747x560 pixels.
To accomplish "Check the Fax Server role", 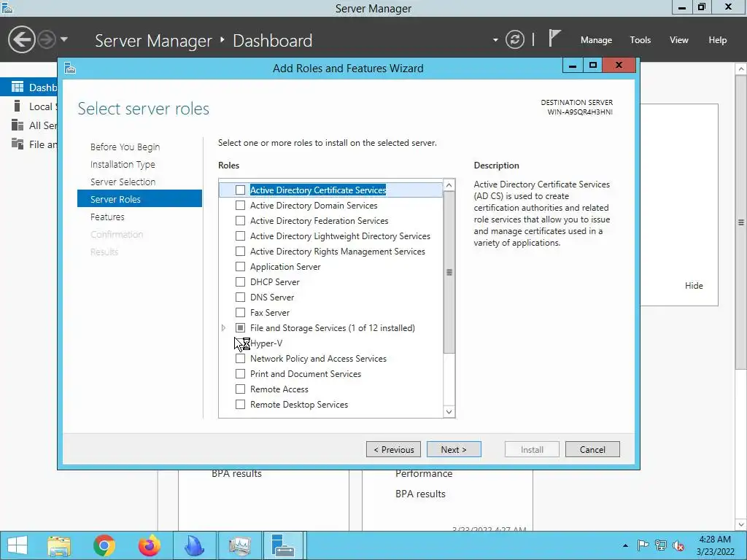I will click(241, 312).
